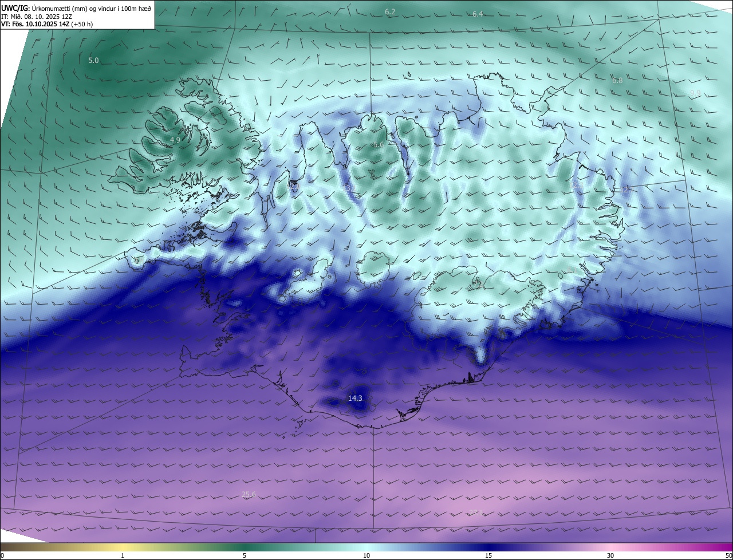Click the colorbar tick label 15
The height and width of the screenshot is (560, 733).
tap(488, 555)
